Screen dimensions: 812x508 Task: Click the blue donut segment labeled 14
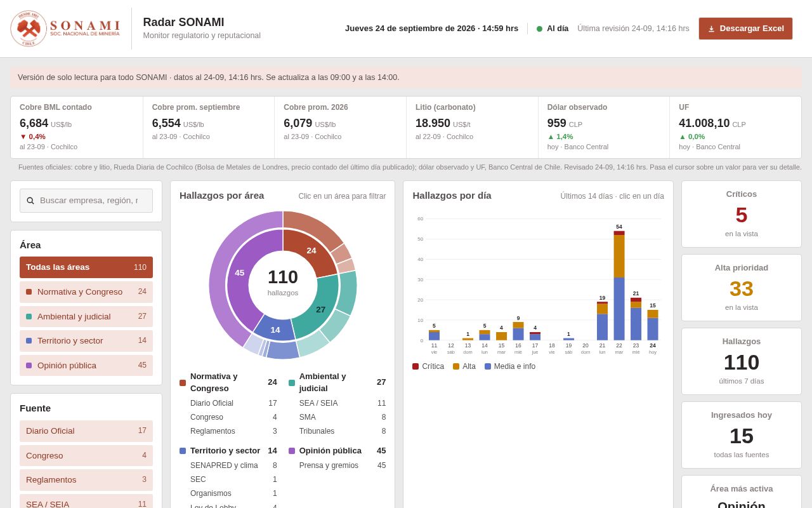(x=275, y=329)
